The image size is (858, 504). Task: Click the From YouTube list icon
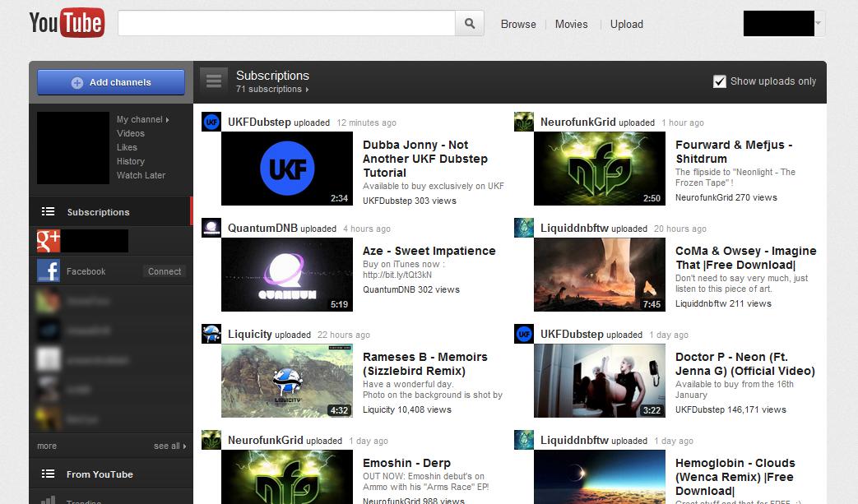[49, 474]
